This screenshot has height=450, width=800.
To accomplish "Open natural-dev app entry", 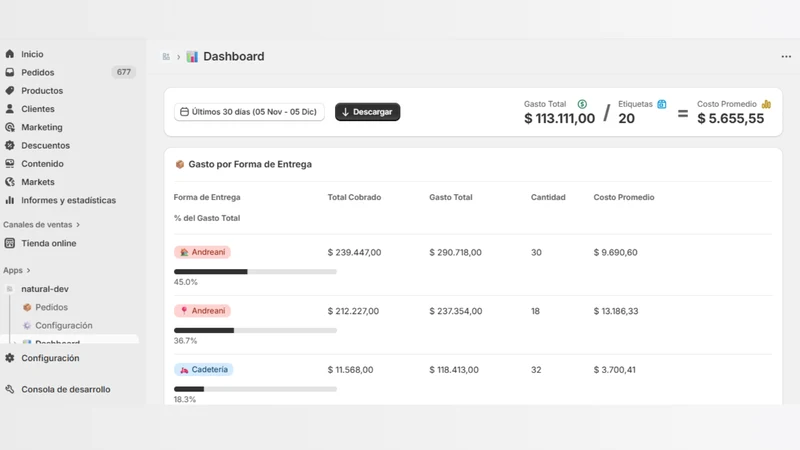I will tap(45, 289).
